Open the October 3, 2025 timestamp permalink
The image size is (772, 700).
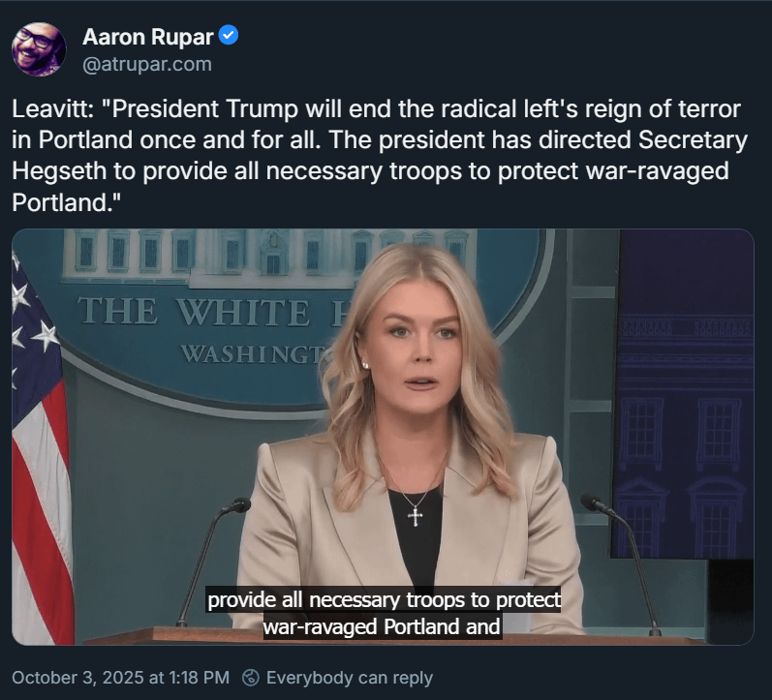[x=121, y=678]
